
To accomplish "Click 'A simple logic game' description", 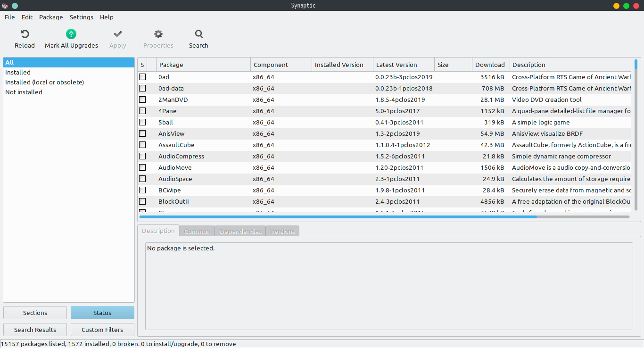I will click(541, 122).
